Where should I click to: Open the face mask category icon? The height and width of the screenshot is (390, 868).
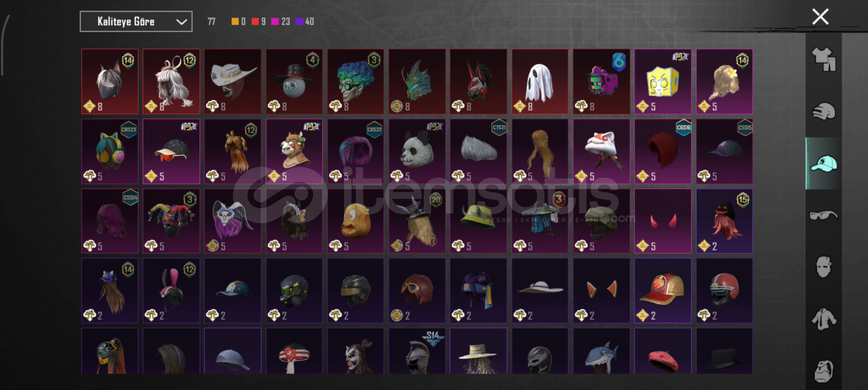click(x=824, y=267)
